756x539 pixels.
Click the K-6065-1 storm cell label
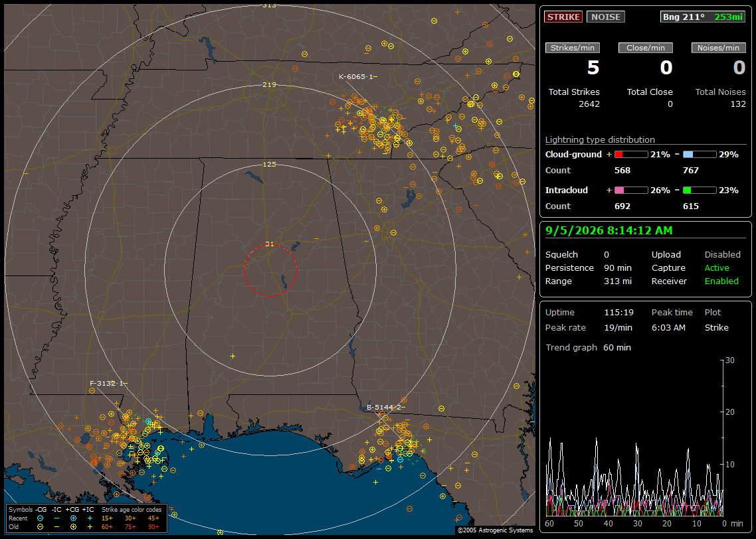358,76
